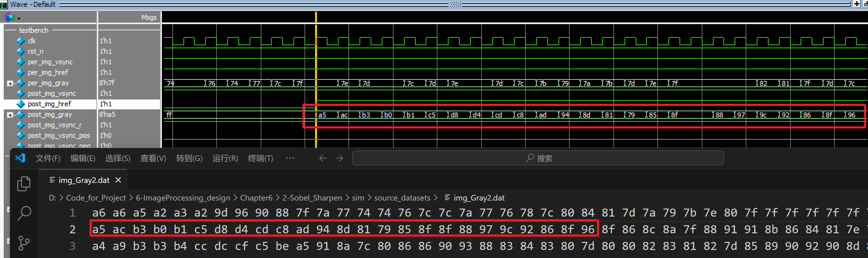
Task: Click the VS Code logo icon
Action: pos(21,158)
